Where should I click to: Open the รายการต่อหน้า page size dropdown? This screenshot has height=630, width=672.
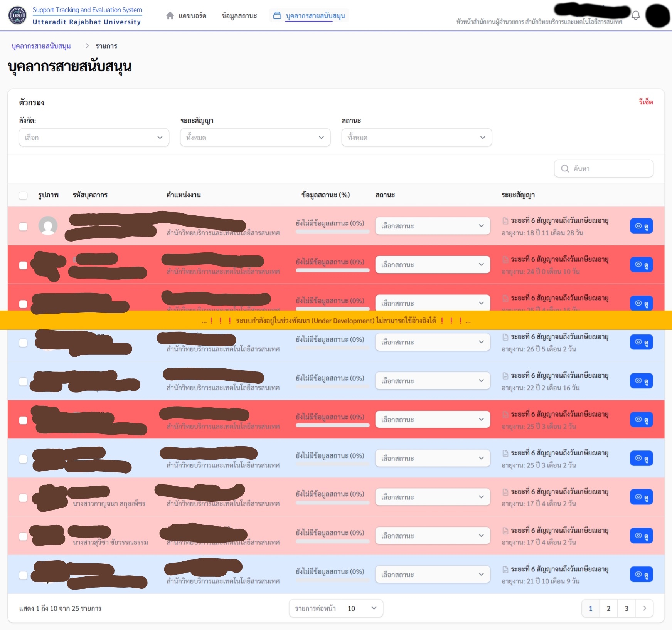(x=362, y=608)
